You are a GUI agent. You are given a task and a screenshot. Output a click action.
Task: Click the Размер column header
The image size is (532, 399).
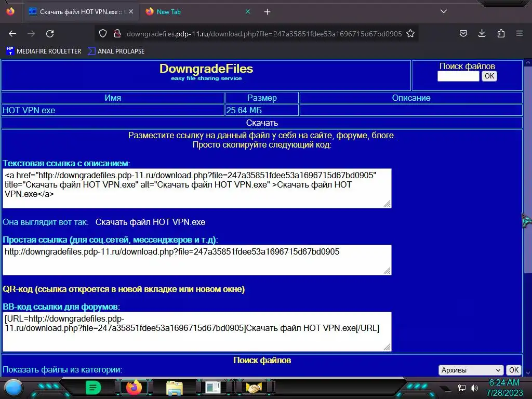click(x=262, y=98)
